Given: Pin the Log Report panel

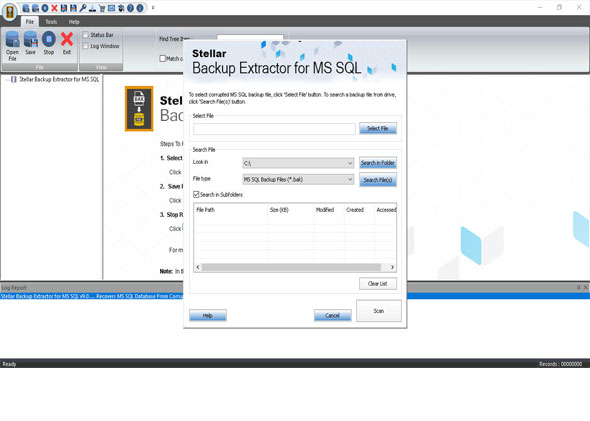Looking at the screenshot, I should [578, 287].
